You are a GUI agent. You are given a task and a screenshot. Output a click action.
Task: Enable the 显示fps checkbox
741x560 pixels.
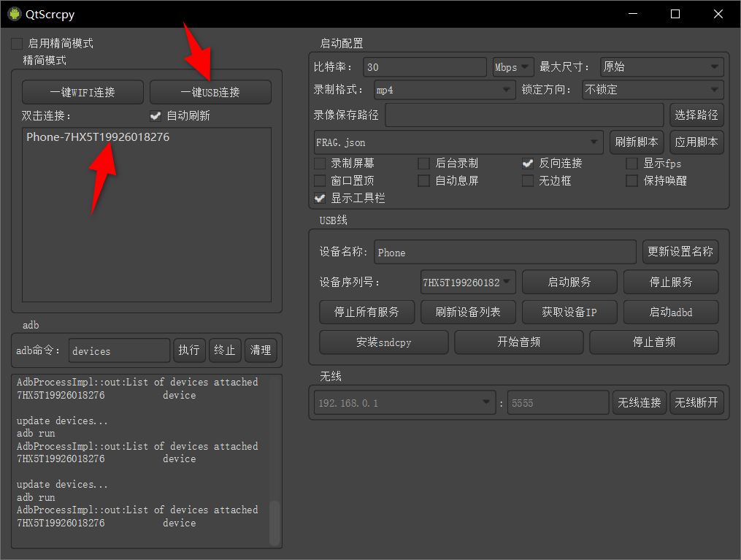coord(631,164)
